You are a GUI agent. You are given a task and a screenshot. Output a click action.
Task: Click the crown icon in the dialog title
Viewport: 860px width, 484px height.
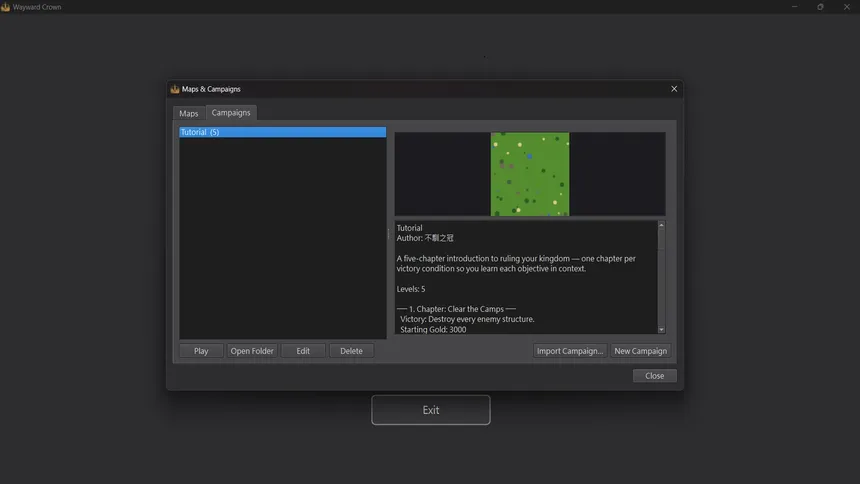(x=175, y=89)
